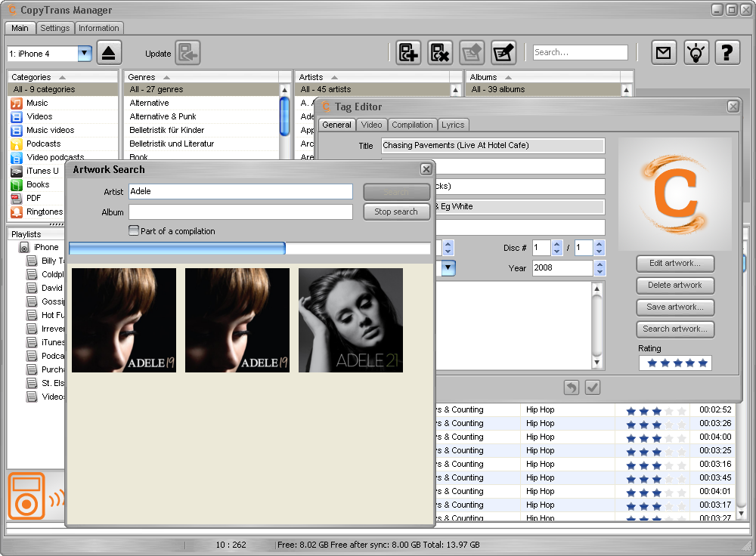Click the artwork search progress bar
The width and height of the screenshot is (756, 556).
click(x=249, y=248)
